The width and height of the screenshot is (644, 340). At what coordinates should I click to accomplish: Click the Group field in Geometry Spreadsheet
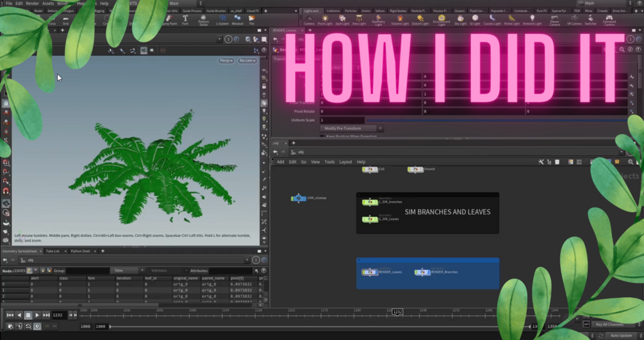(88, 271)
